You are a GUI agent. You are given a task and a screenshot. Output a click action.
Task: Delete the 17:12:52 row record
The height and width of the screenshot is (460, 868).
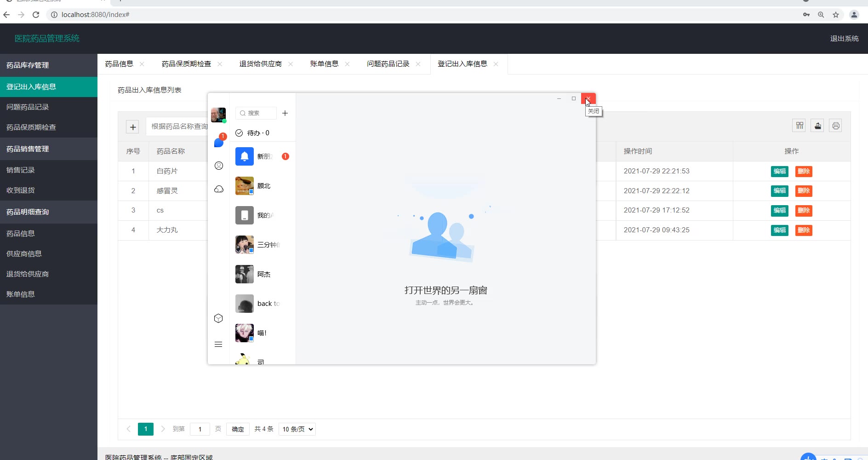click(804, 211)
